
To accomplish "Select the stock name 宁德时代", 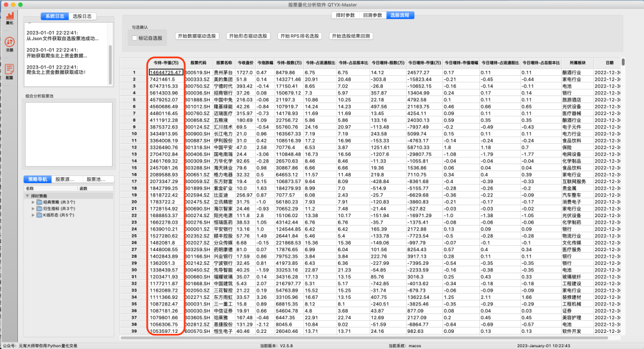I will click(x=224, y=86).
